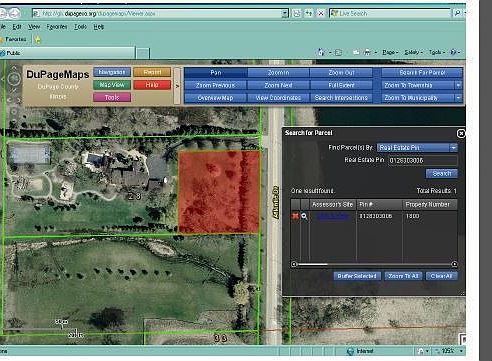Switch to the pink Tools tab
The width and height of the screenshot is (492, 361).
(x=112, y=97)
